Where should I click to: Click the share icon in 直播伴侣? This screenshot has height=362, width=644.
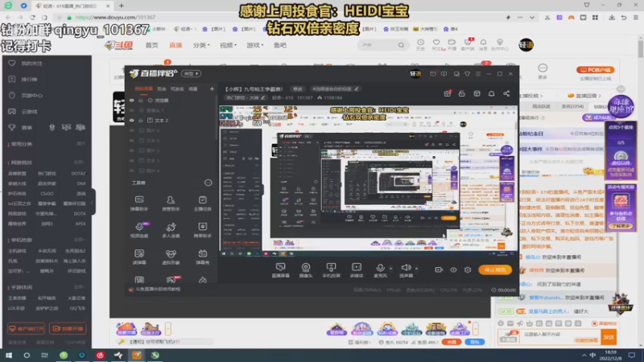(506, 93)
